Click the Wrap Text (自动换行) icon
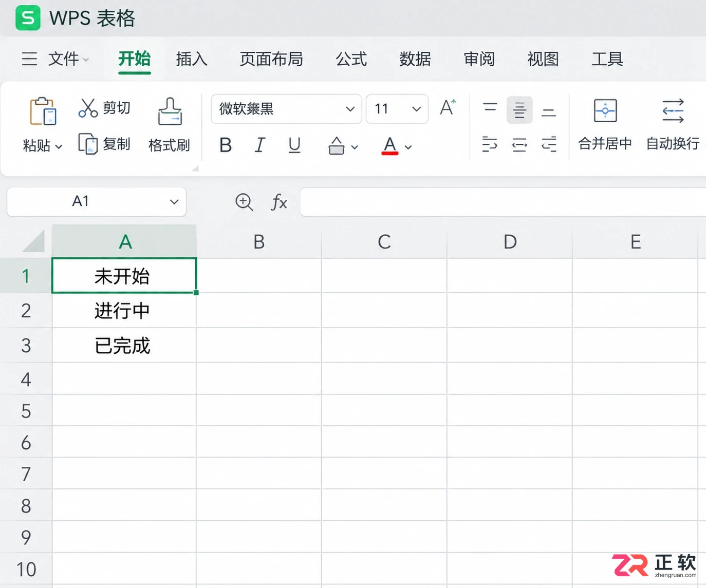The image size is (706, 588). [673, 111]
